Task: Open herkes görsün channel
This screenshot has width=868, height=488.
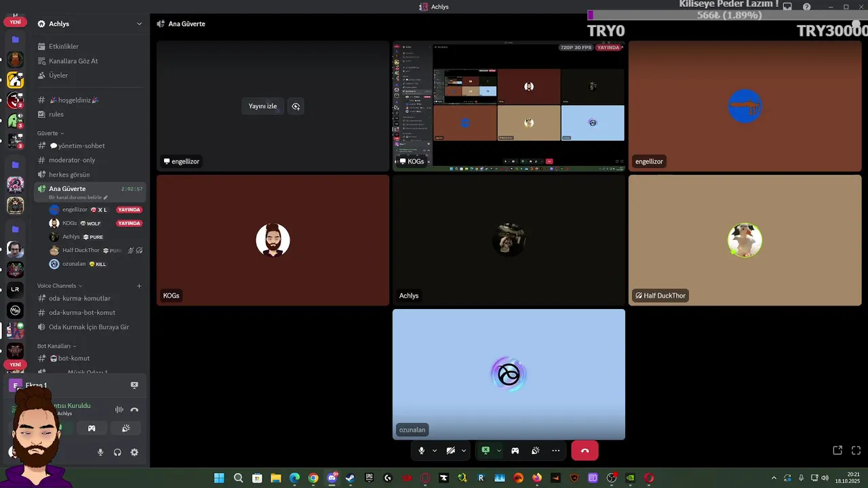Action: (x=90, y=175)
